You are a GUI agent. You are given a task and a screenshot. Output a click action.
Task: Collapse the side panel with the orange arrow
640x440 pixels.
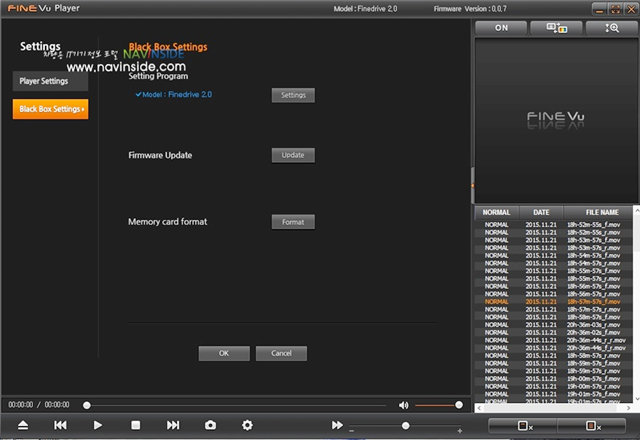pos(473,186)
